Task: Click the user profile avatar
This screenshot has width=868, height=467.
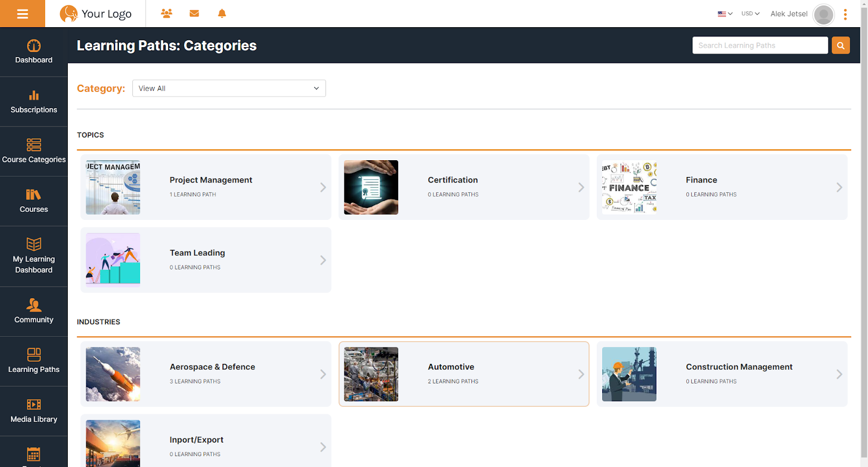Action: point(823,15)
